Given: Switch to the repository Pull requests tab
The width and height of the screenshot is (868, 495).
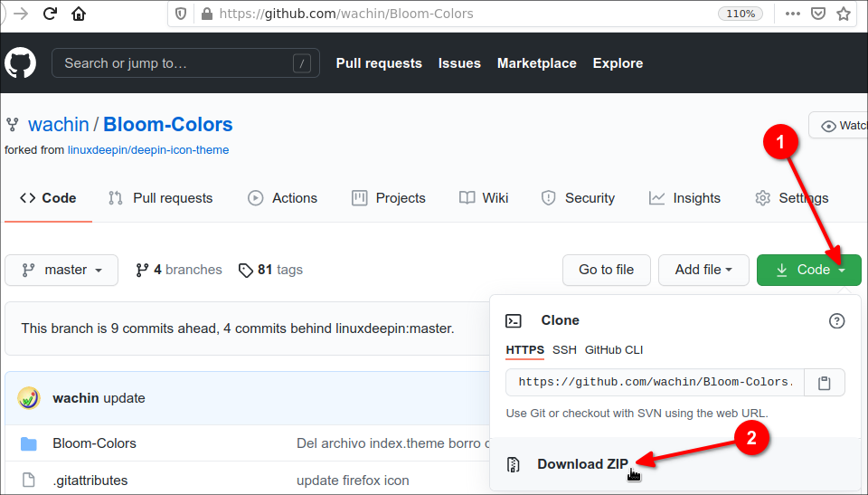Looking at the screenshot, I should coord(161,198).
